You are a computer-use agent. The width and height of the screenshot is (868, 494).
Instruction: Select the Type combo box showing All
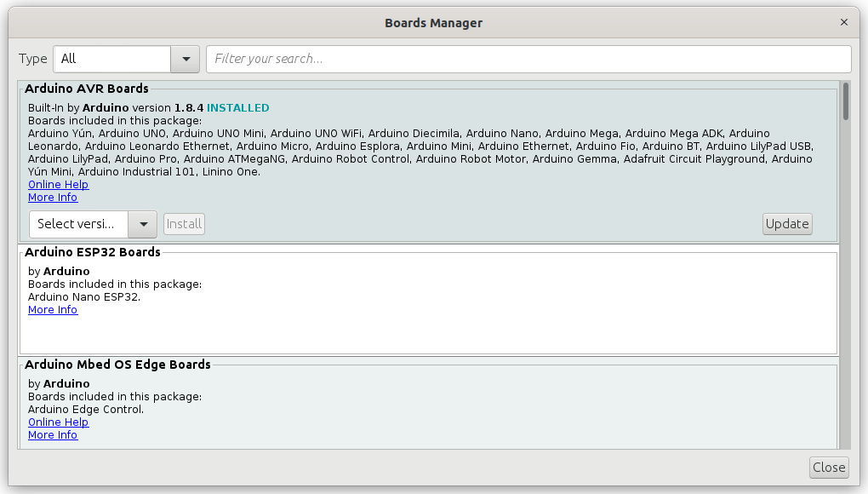[x=126, y=59]
